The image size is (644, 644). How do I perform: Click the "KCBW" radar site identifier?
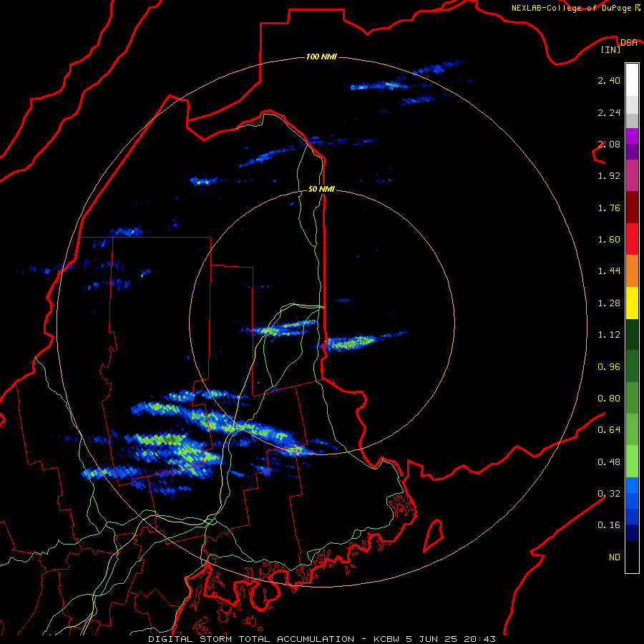[388, 639]
